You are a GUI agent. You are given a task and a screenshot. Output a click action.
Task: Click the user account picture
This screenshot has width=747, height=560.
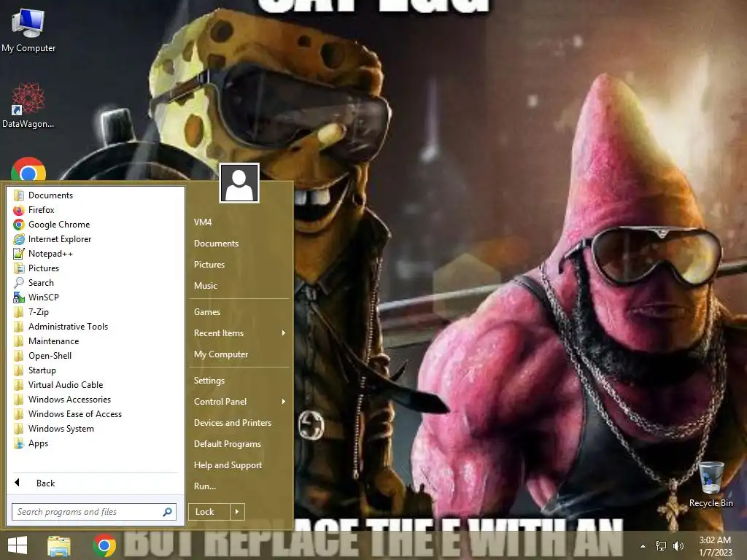pyautogui.click(x=239, y=183)
